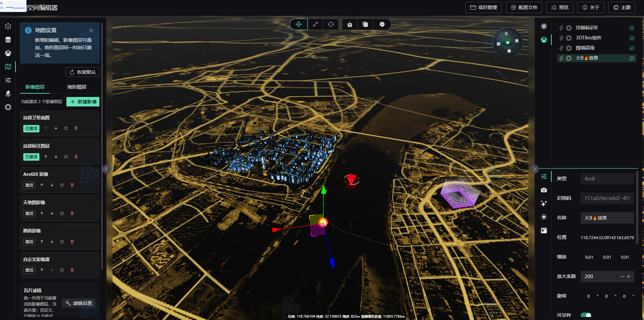Click the copy/duplicate icon in toolbar
This screenshot has width=644, height=320.
365,24
